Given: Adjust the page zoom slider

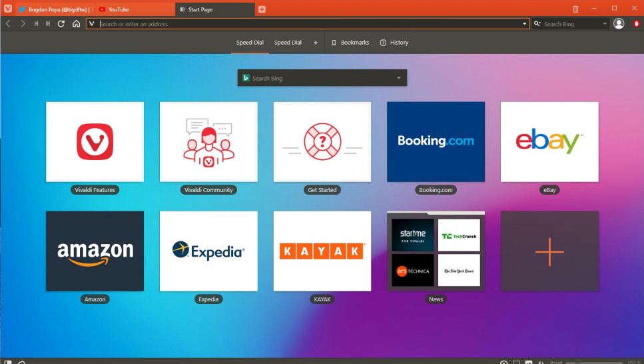Looking at the screenshot, I should (594, 363).
